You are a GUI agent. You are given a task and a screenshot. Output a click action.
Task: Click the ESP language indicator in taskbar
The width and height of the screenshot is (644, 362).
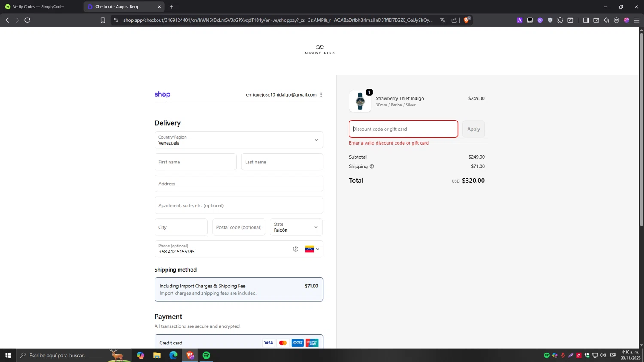click(613, 355)
